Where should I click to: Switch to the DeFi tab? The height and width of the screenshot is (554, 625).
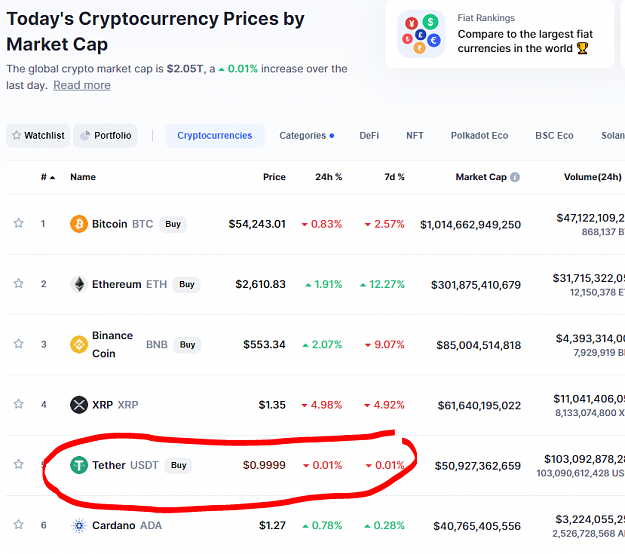click(369, 136)
